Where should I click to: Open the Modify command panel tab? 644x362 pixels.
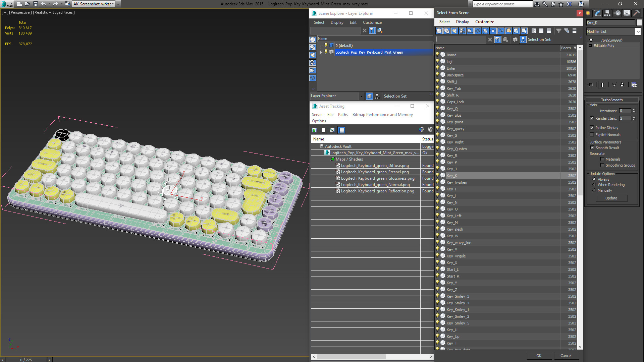[x=598, y=13]
